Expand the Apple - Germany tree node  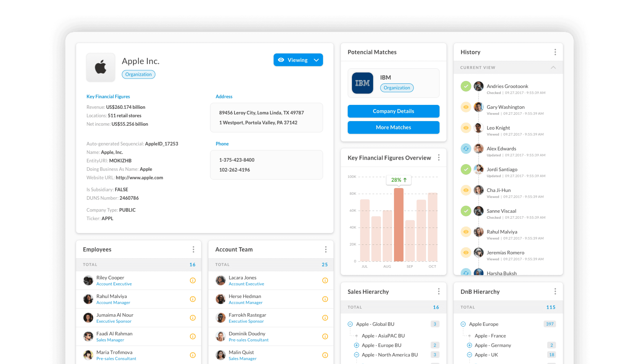coord(469,345)
